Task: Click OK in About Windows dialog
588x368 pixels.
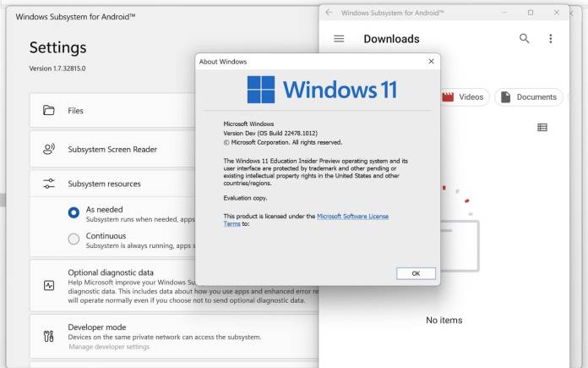Action: tap(416, 273)
